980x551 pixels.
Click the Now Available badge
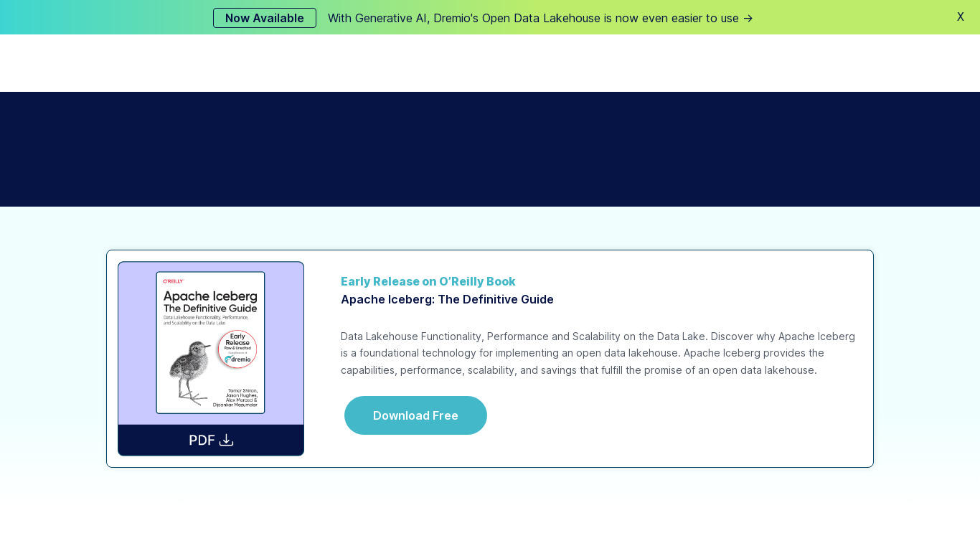click(x=265, y=18)
